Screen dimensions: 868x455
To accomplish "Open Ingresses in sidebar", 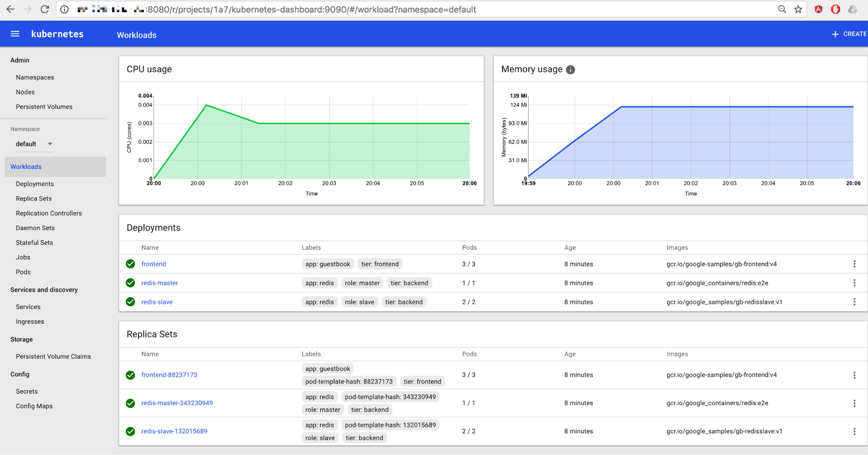I will 30,322.
